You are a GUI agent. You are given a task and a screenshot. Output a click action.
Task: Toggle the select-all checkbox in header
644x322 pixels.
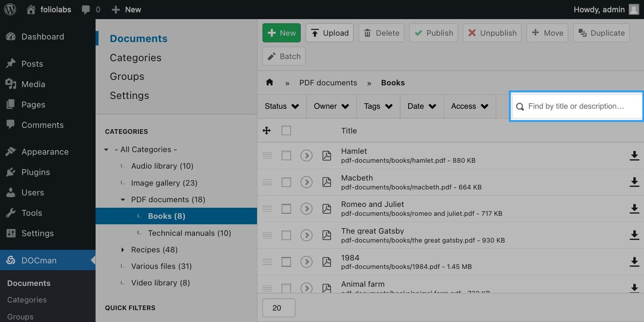286,130
